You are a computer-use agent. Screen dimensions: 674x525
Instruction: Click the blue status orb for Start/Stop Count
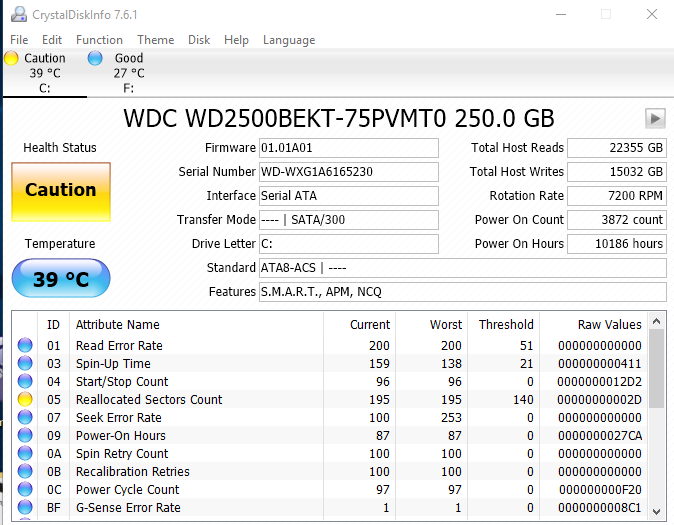click(x=25, y=381)
